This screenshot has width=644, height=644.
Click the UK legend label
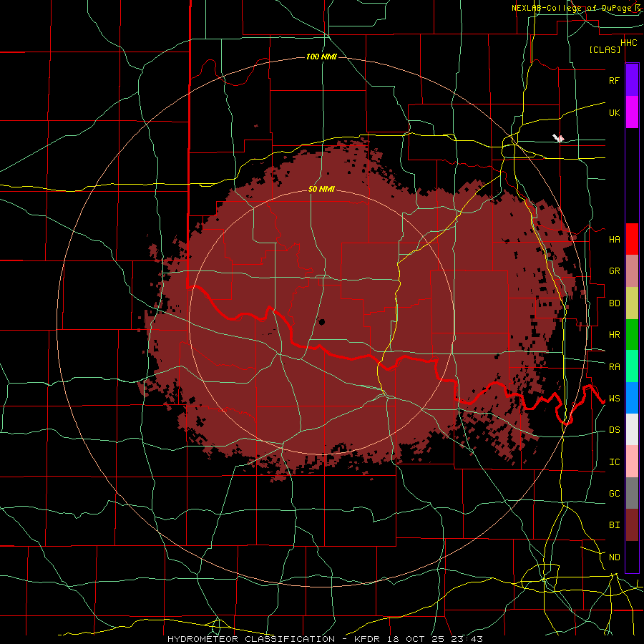point(615,112)
